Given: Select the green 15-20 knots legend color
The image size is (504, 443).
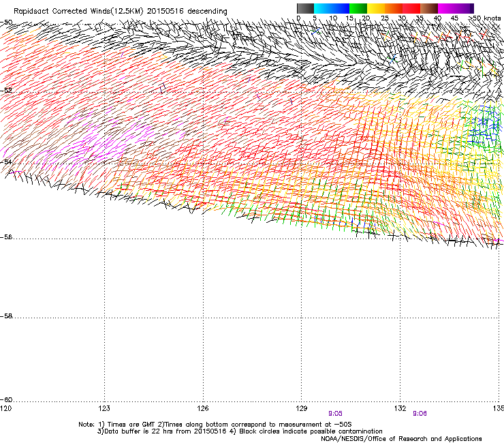Looking at the screenshot, I should pyautogui.click(x=358, y=8).
